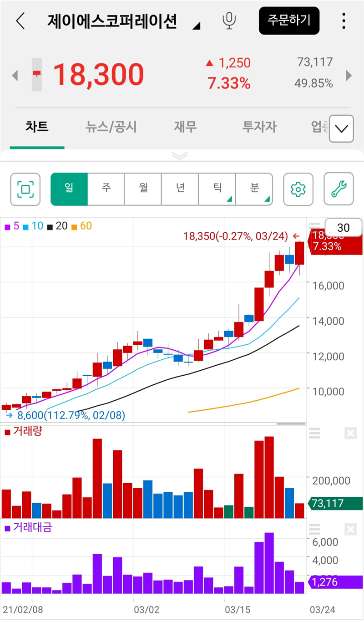Tap the 21/02/08 date label
Viewport: 364px width, 623px height.
click(x=23, y=609)
